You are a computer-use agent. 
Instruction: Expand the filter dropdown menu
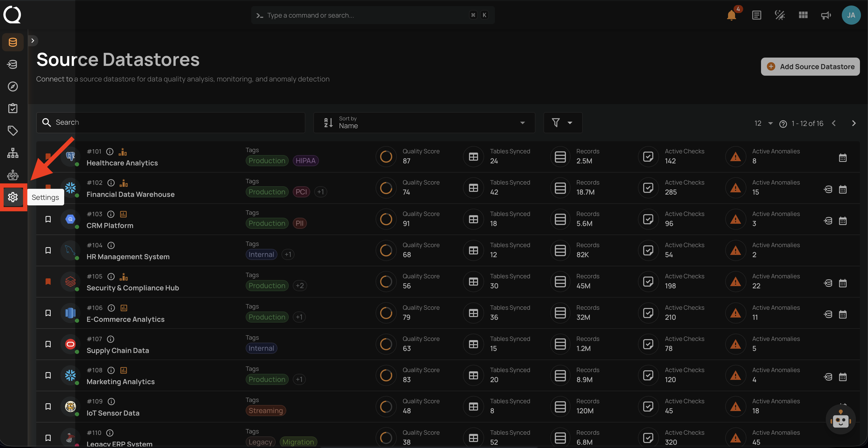(x=562, y=122)
